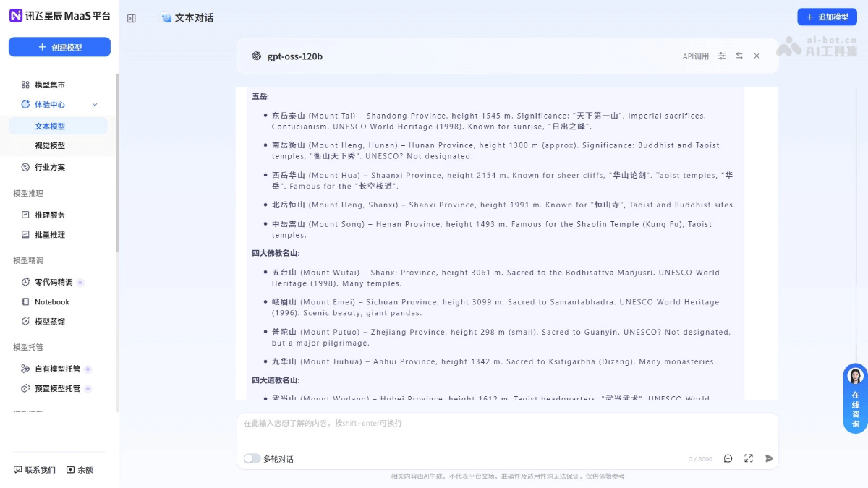Click the 创建模型 button
Viewport: 868px width, 488px height.
(59, 46)
